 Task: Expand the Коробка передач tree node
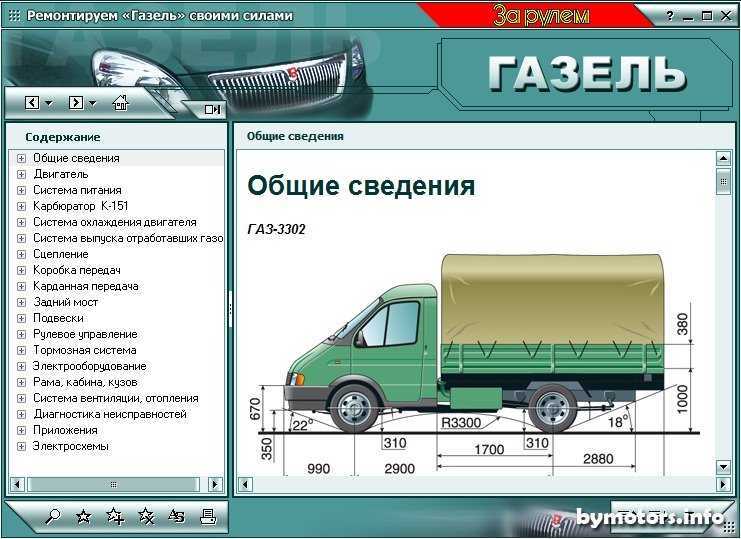coord(21,270)
